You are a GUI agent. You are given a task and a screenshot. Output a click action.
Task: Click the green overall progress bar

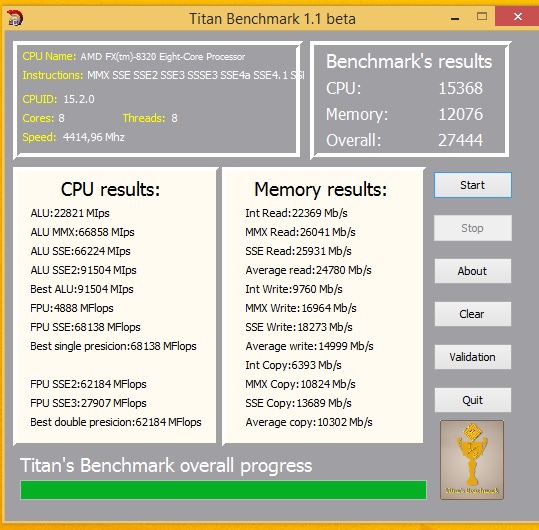click(223, 490)
